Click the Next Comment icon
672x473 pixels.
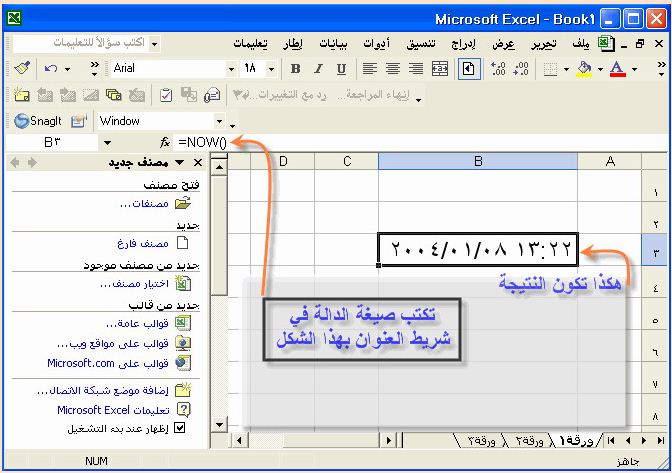[68, 95]
